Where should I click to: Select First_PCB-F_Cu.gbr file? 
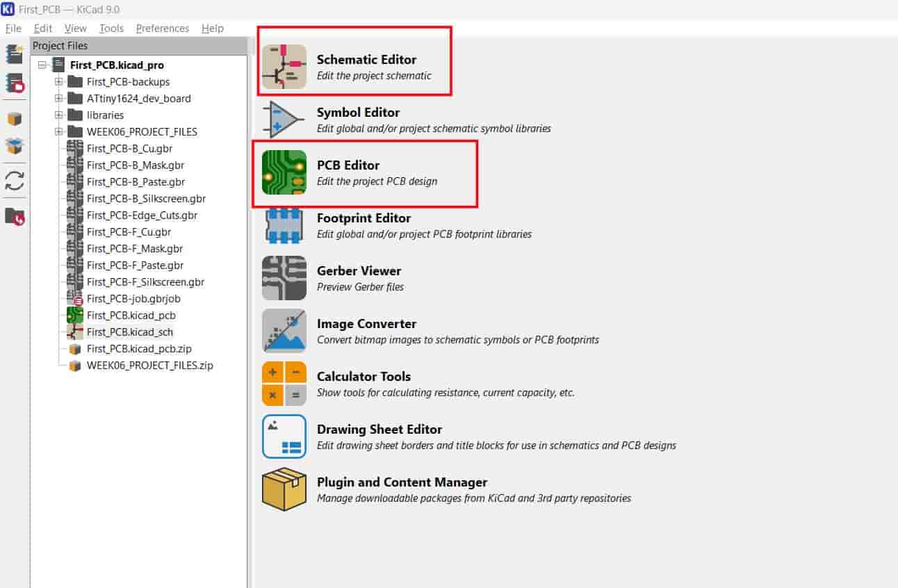click(129, 232)
